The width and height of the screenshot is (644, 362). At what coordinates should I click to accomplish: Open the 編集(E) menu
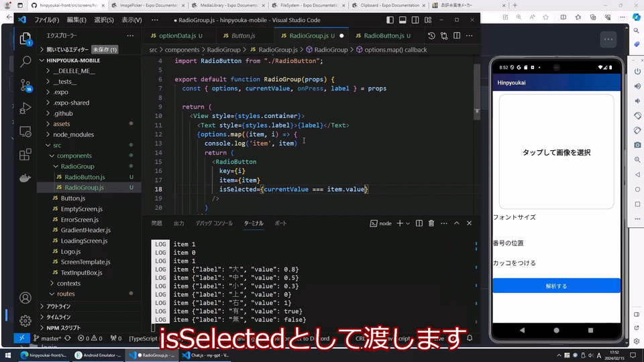[76, 19]
